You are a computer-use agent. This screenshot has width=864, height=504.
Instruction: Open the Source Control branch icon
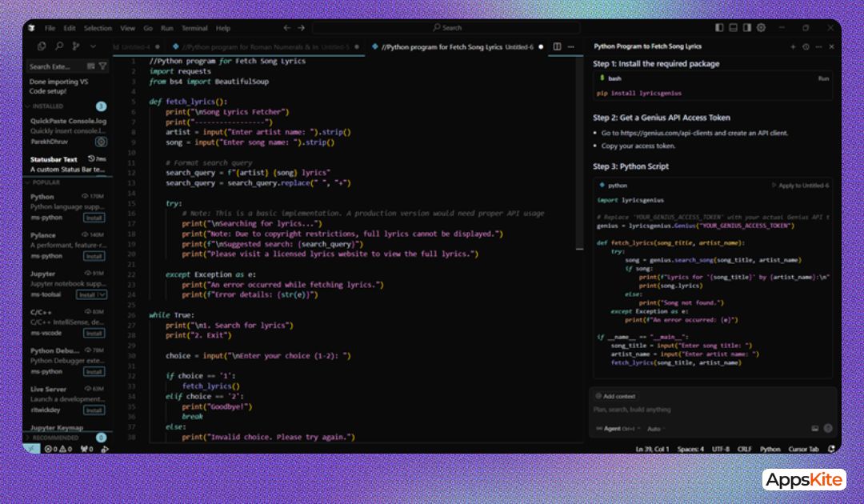point(76,47)
